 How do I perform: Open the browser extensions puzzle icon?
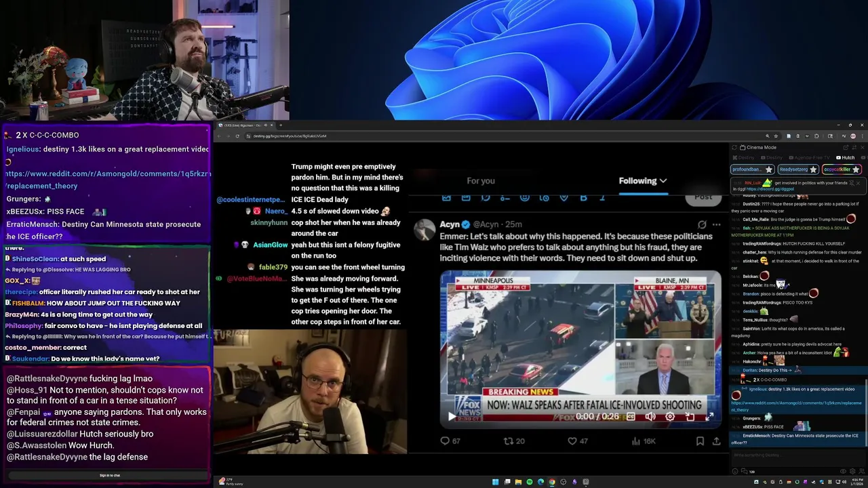[816, 136]
